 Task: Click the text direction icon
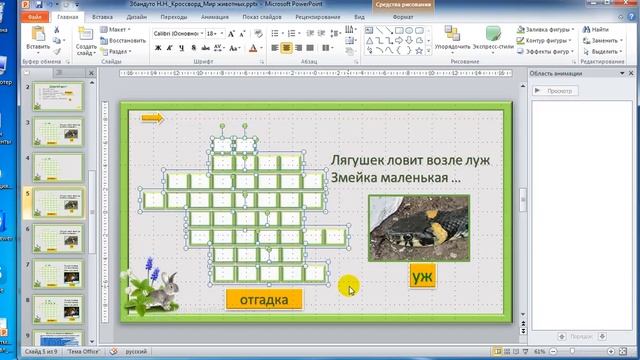349,30
